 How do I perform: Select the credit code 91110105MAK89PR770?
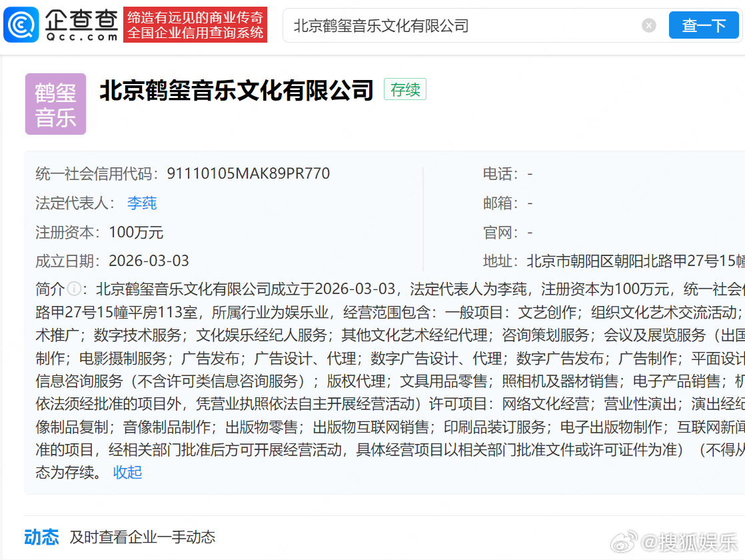pyautogui.click(x=248, y=173)
